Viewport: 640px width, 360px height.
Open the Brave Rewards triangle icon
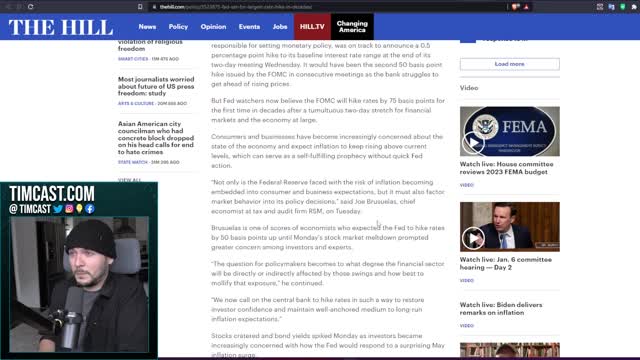(x=527, y=7)
